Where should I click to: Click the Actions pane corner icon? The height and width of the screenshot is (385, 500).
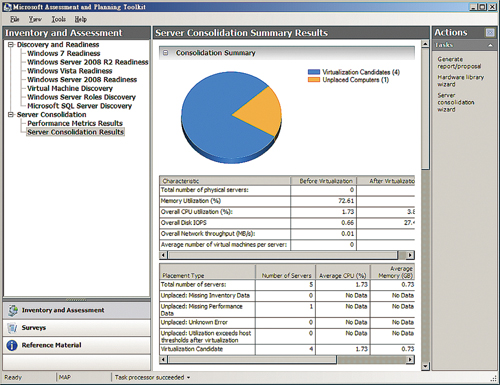coord(490,32)
